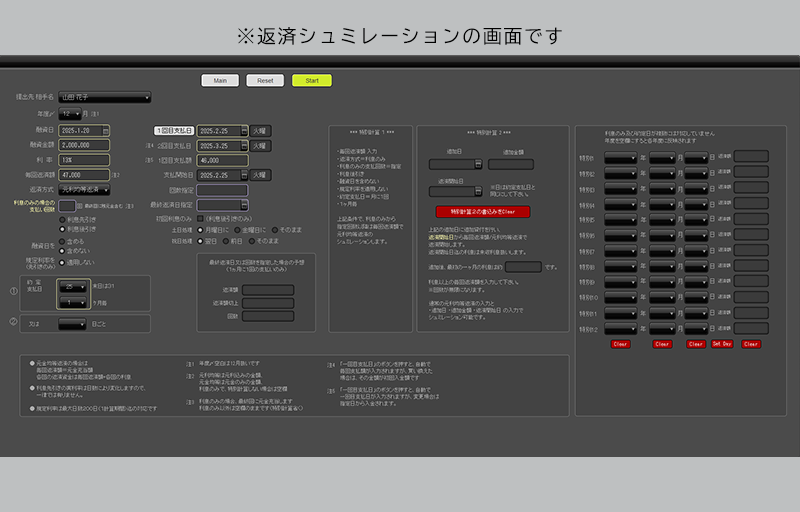Click the 融資金額 field showing 2,000,000
This screenshot has width=800, height=512.
[84, 145]
